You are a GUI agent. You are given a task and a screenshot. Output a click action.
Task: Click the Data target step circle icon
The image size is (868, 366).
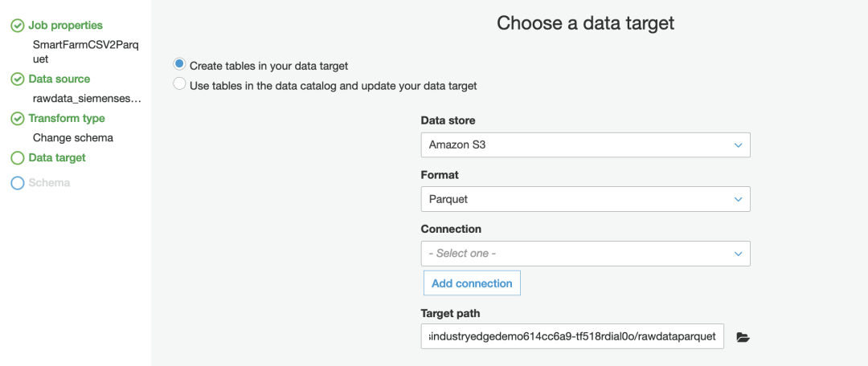pos(17,158)
